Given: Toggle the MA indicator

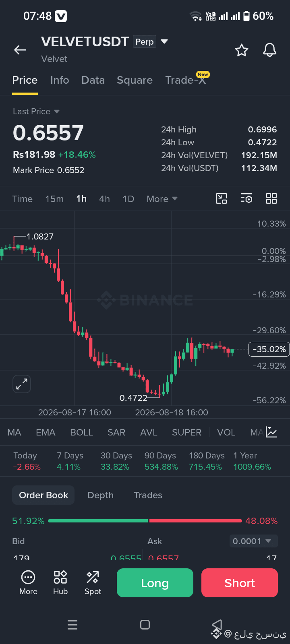Looking at the screenshot, I should pyautogui.click(x=14, y=432).
